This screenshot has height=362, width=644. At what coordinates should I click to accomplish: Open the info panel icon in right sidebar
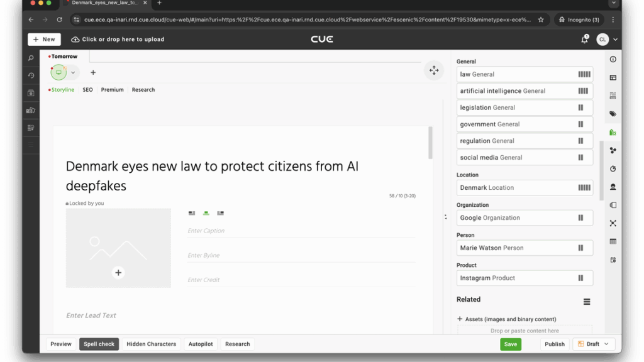(x=613, y=59)
